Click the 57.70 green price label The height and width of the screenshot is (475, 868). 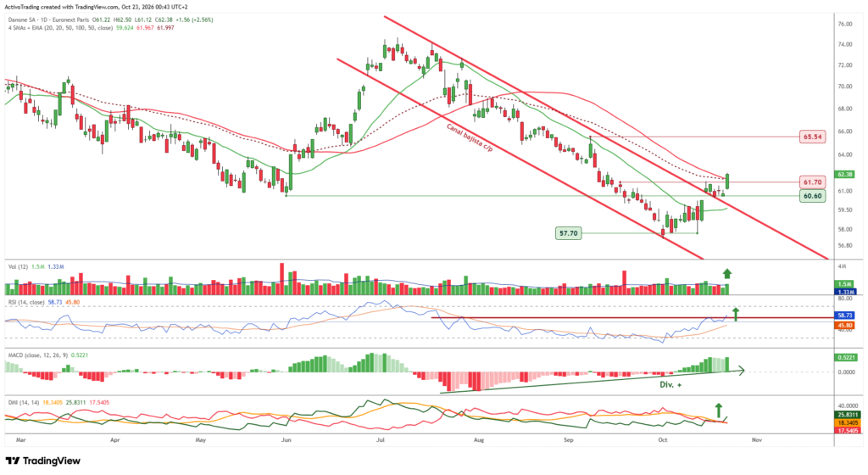[x=569, y=233]
